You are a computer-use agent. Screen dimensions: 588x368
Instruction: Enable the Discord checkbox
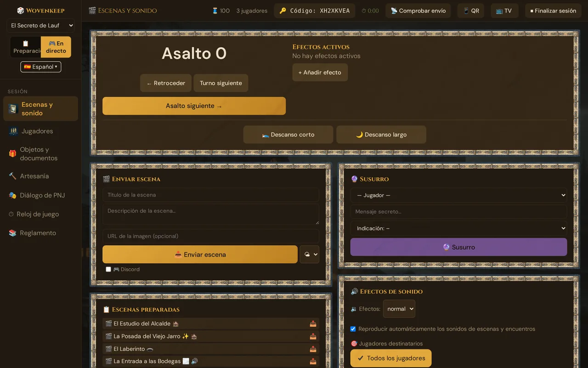[x=108, y=269]
